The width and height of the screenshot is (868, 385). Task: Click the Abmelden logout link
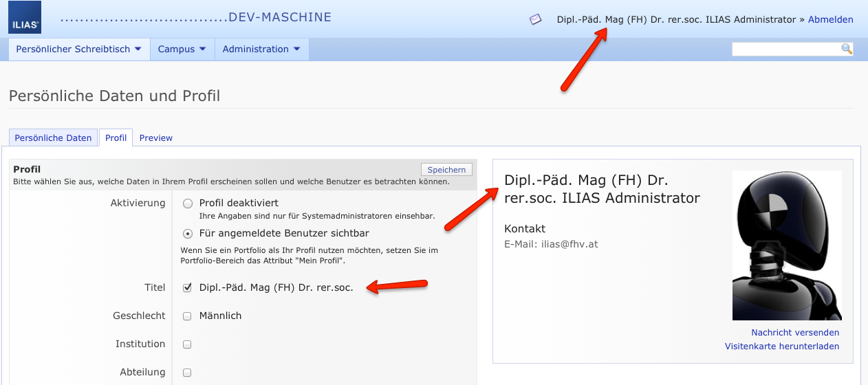(x=830, y=19)
